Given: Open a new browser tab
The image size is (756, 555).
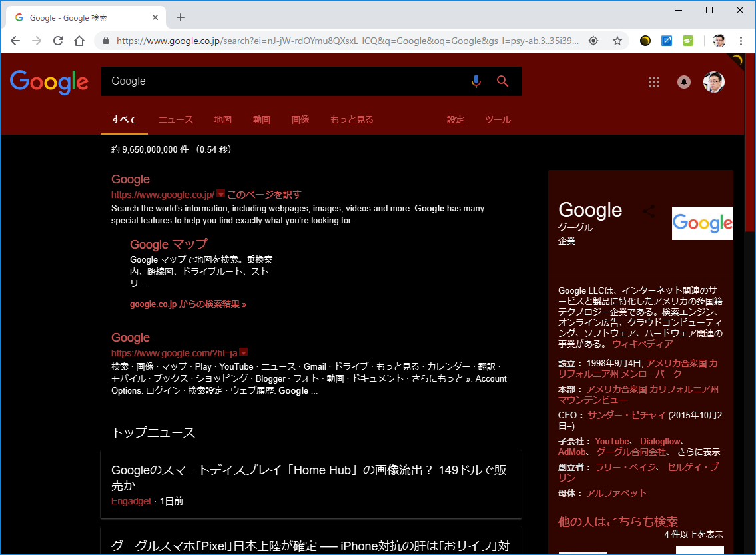Looking at the screenshot, I should 181,17.
